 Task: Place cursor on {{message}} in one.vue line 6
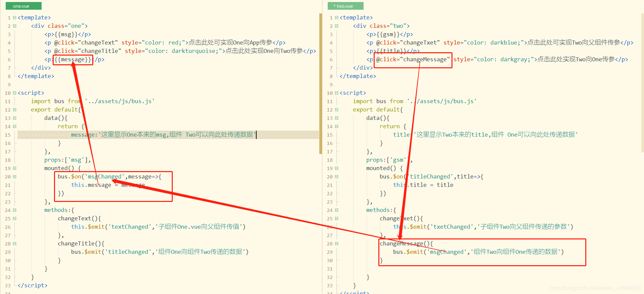73,59
